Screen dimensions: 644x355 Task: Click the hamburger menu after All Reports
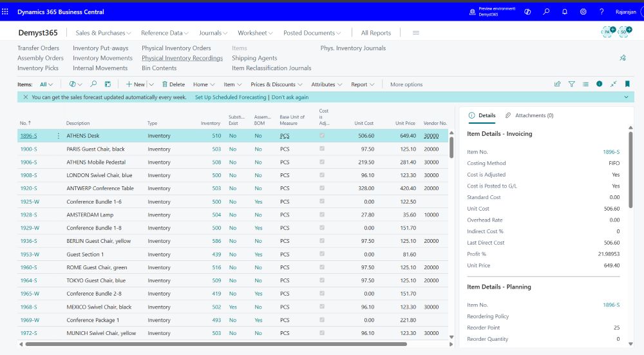416,33
